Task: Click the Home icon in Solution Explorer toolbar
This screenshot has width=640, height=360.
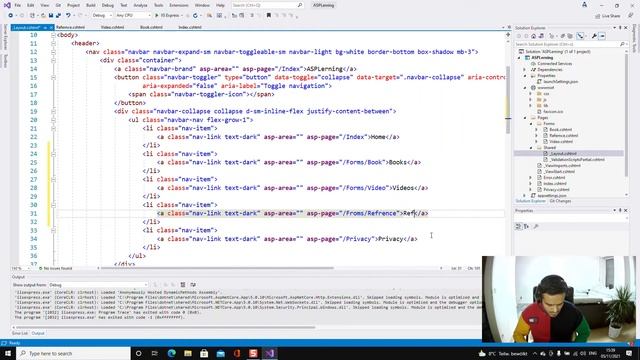Action: coord(533,36)
